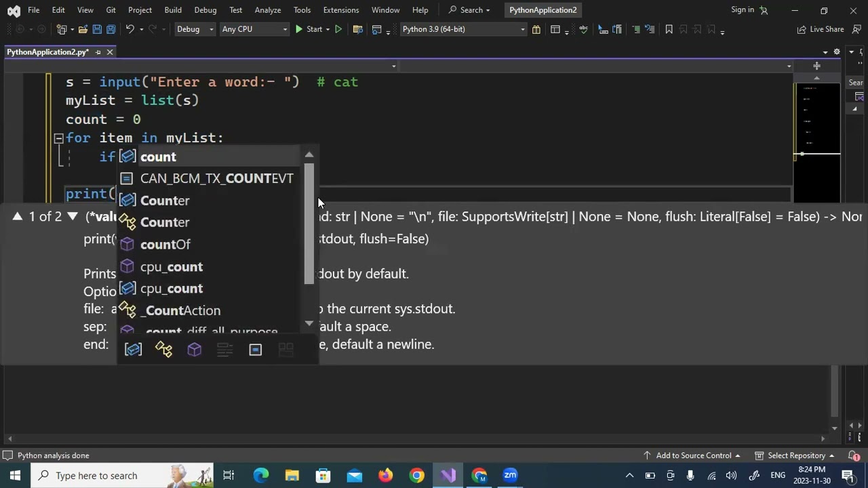
Task: Show next signature overload with down triangle
Action: click(x=73, y=216)
